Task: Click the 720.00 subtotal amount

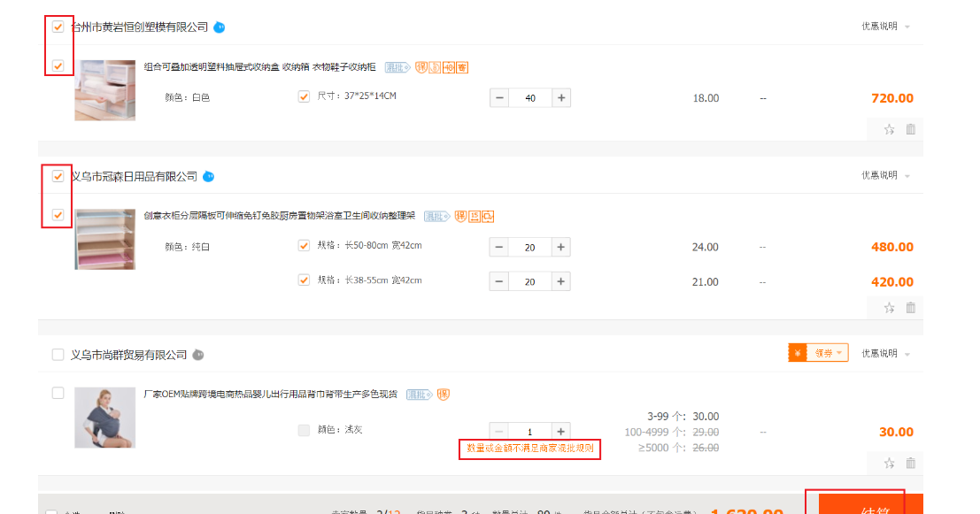Action: (x=891, y=98)
